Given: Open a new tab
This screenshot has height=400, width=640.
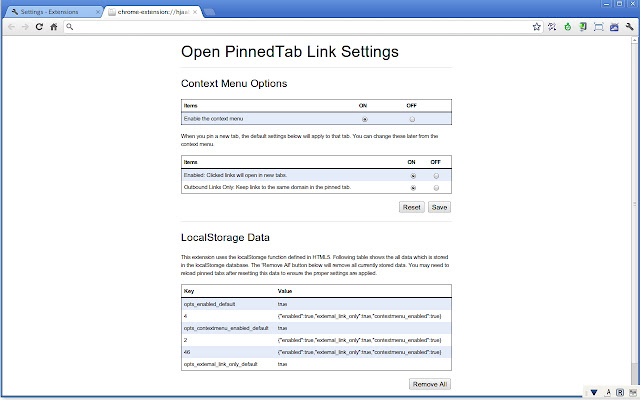Looking at the screenshot, I should pos(209,12).
